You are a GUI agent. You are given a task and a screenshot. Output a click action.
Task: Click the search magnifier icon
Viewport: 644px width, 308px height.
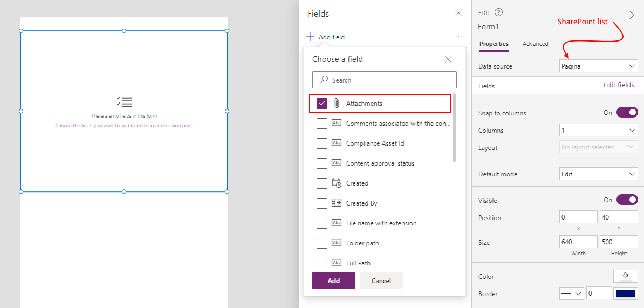(x=324, y=80)
